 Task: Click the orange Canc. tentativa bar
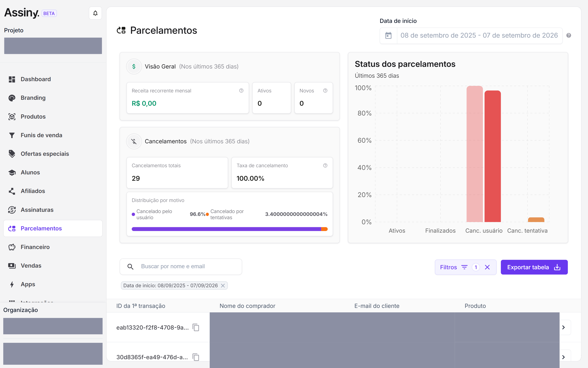(x=536, y=220)
